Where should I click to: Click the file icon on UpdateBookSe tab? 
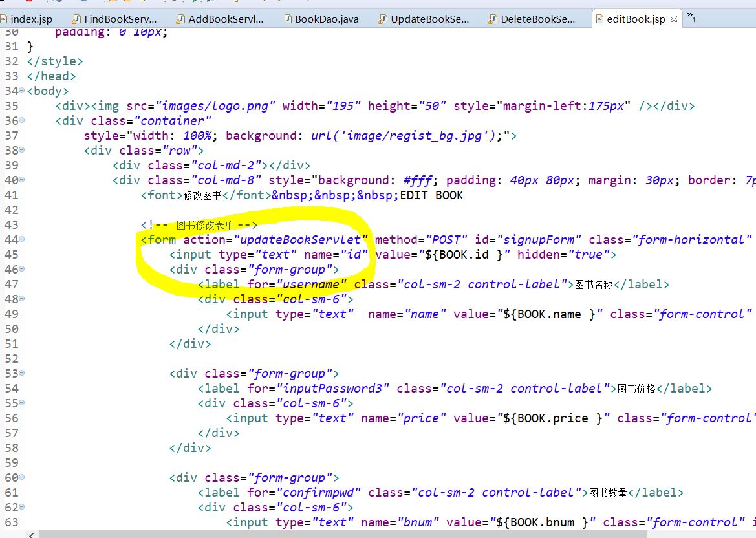[x=383, y=19]
